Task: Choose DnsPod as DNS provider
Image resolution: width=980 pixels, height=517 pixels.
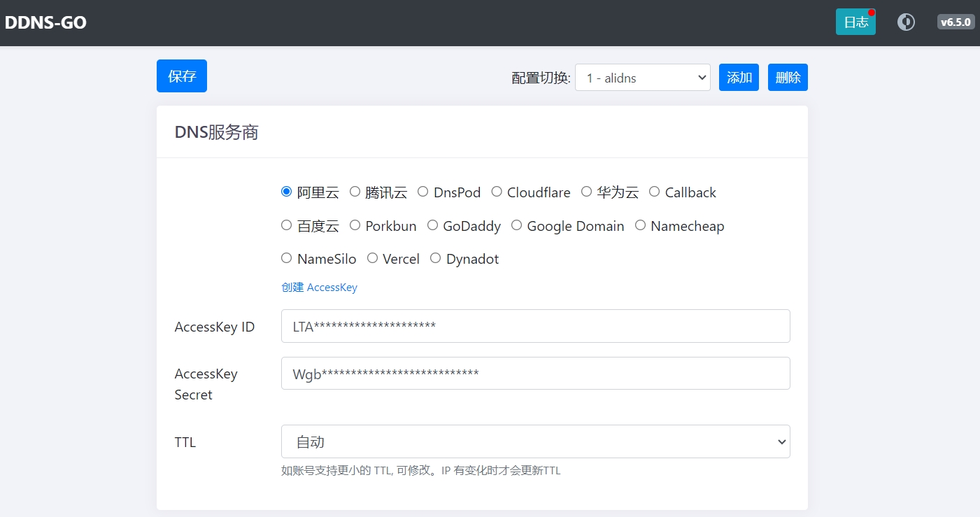Action: (422, 192)
